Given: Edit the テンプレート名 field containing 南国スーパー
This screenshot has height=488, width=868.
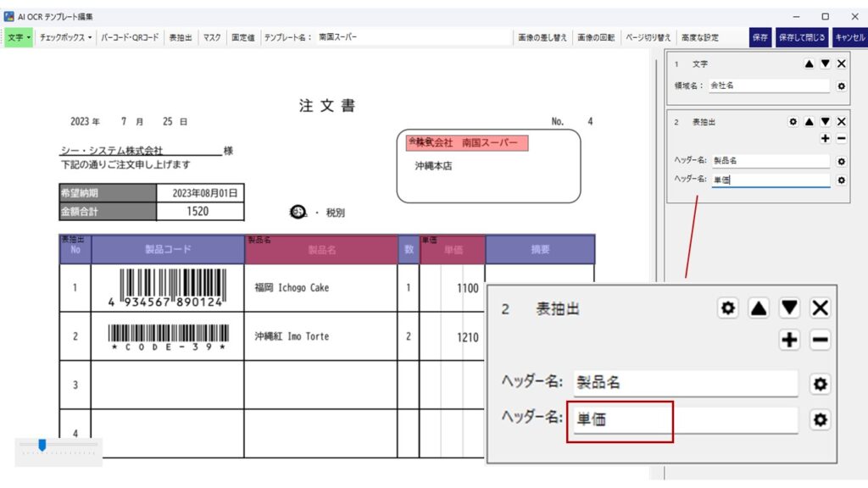Looking at the screenshot, I should pos(413,37).
